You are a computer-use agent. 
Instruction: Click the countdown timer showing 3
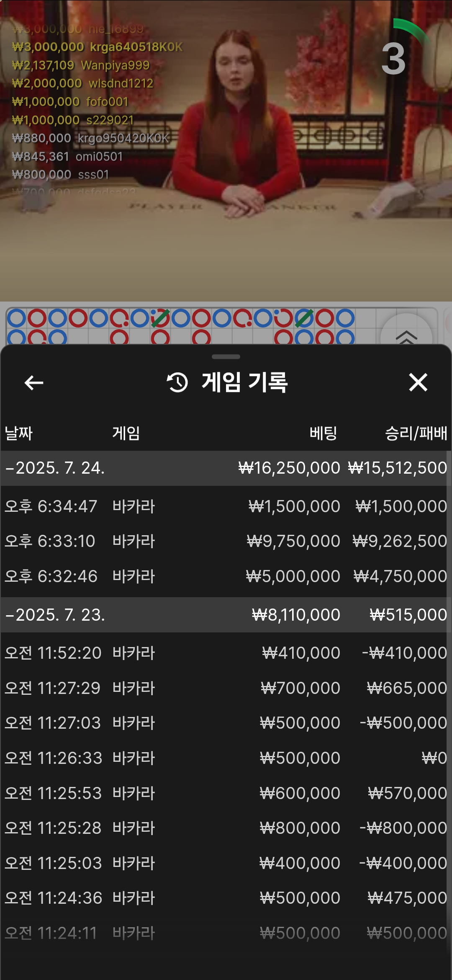click(x=394, y=59)
